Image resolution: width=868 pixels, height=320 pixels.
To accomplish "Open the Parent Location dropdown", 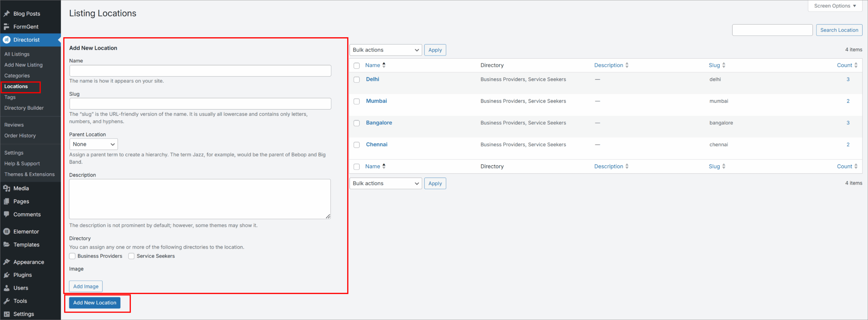I will pyautogui.click(x=93, y=144).
